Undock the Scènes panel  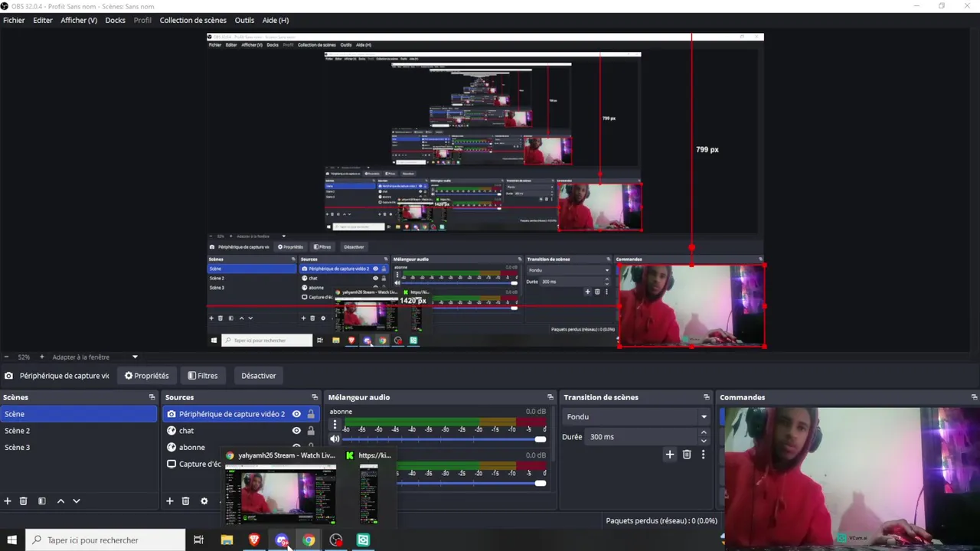[152, 397]
